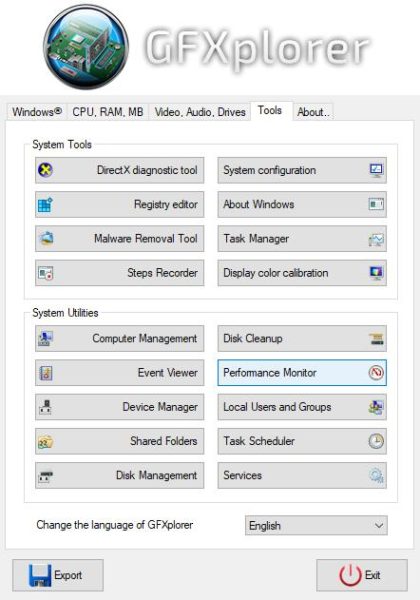Go to the About.. tab

click(313, 112)
